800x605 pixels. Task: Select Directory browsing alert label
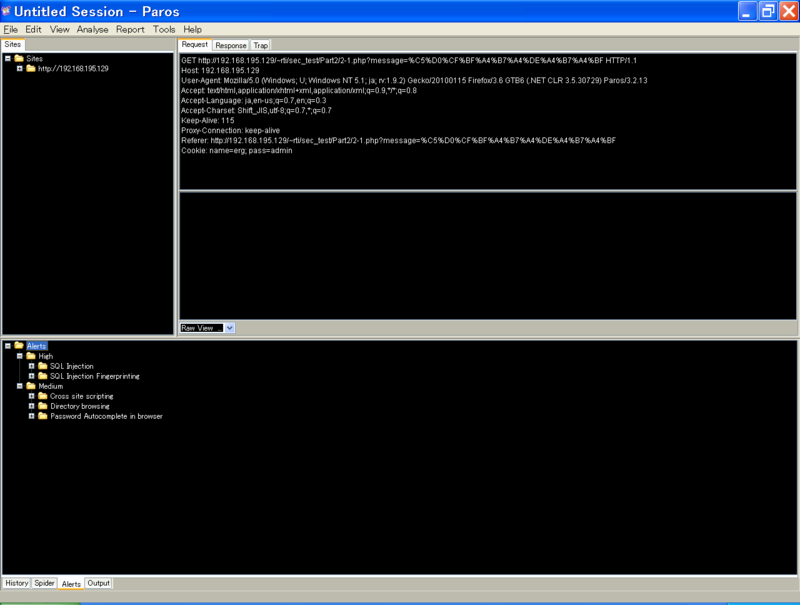[x=80, y=406]
